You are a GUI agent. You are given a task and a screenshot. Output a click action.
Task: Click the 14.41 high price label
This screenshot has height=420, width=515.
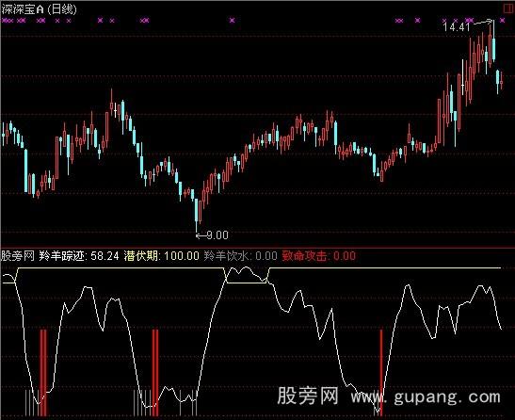click(x=457, y=27)
